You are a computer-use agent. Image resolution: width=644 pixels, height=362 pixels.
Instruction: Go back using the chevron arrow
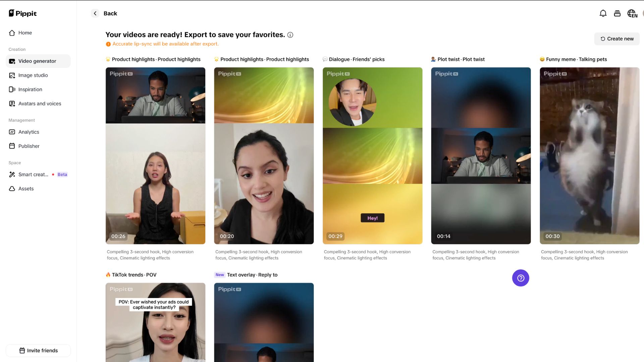tap(95, 13)
